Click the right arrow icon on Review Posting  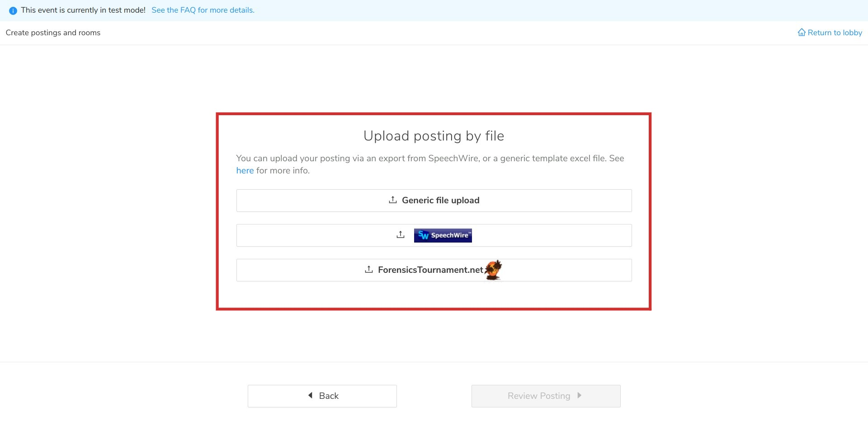tap(579, 395)
